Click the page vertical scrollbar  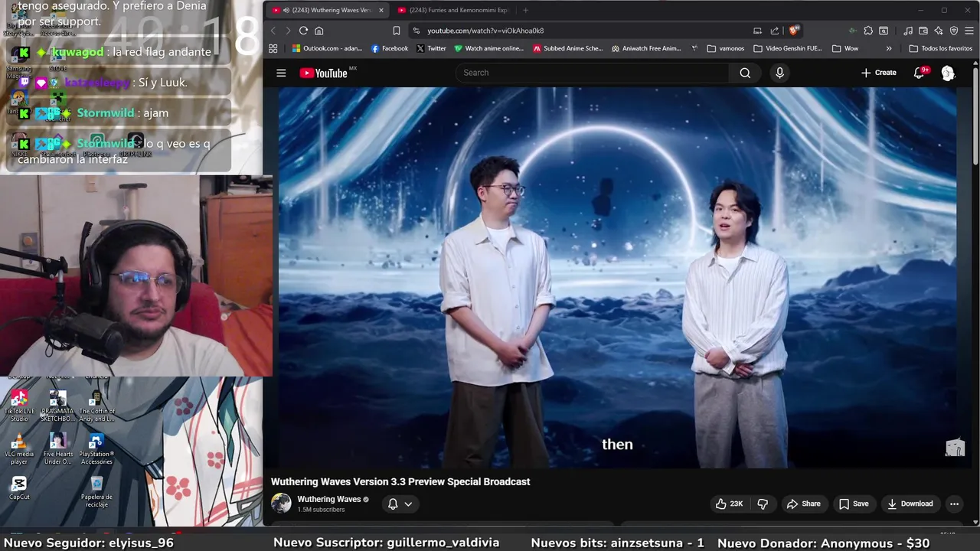[x=975, y=115]
